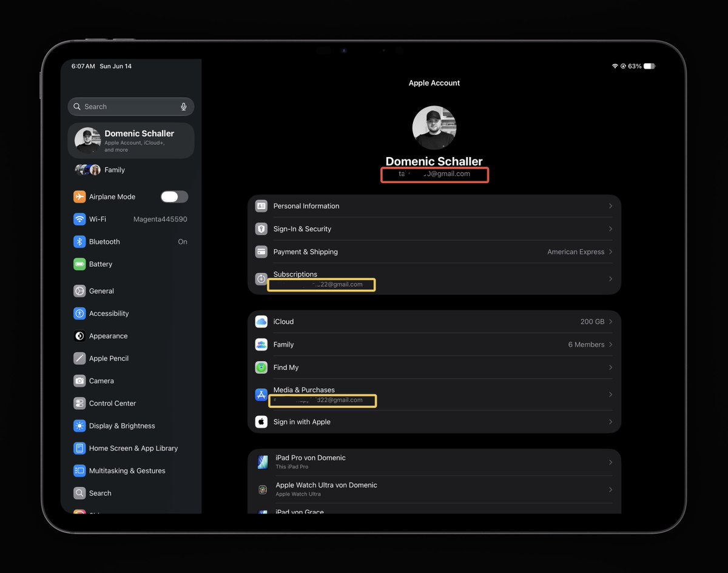Expand Personal Information with its chevron

pos(610,206)
